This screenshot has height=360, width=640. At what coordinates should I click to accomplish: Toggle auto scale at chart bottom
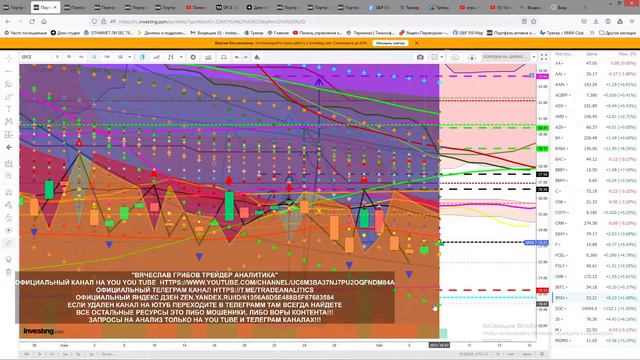click(x=527, y=354)
